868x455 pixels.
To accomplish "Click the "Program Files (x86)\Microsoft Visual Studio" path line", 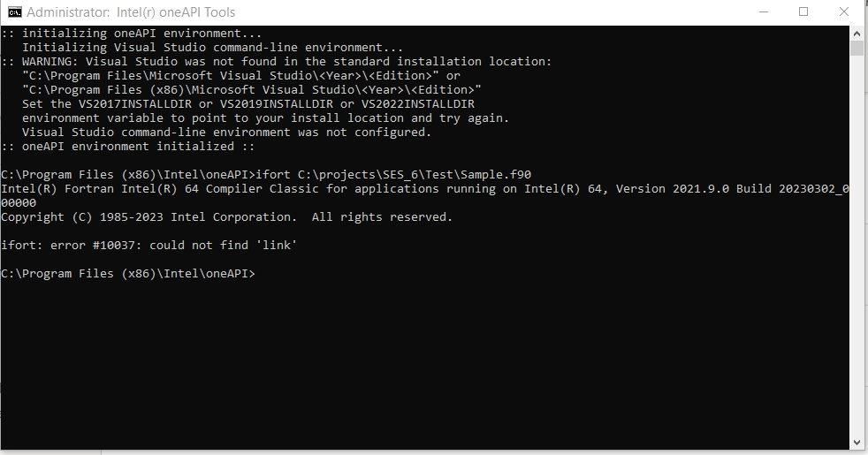I will pos(252,89).
